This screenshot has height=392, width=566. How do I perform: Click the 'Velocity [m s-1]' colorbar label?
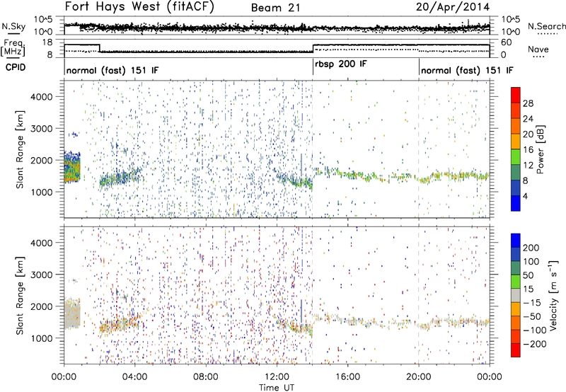[555, 295]
